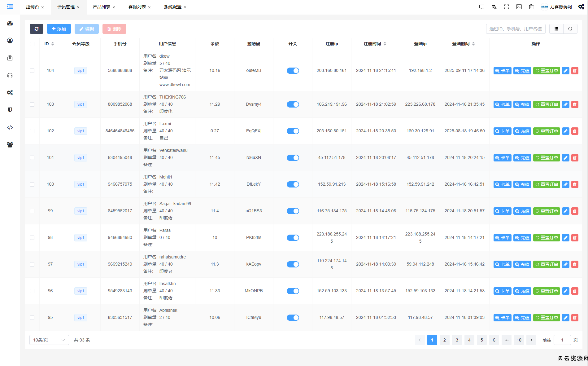This screenshot has width=588, height=366.
Task: Switch to the 产品列表 tab
Action: click(x=102, y=7)
